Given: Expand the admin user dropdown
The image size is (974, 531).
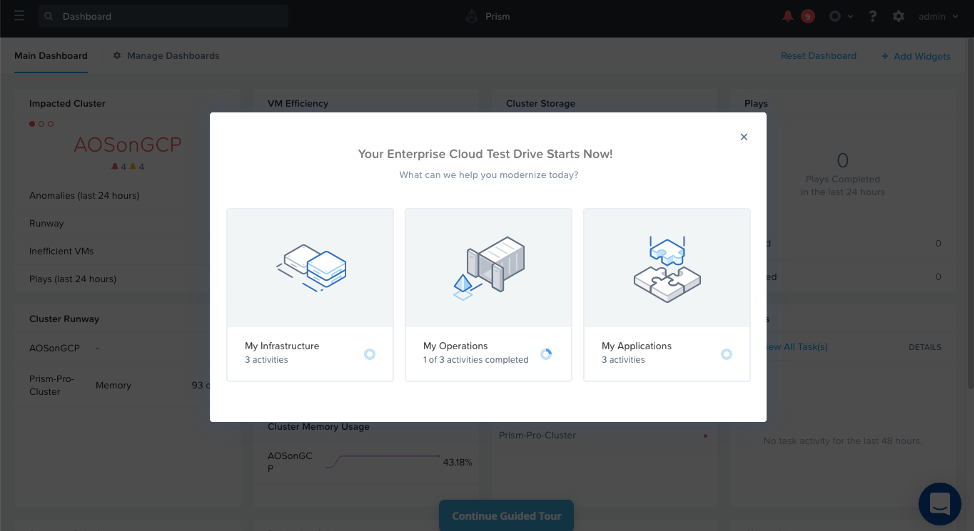Looking at the screenshot, I should (937, 16).
